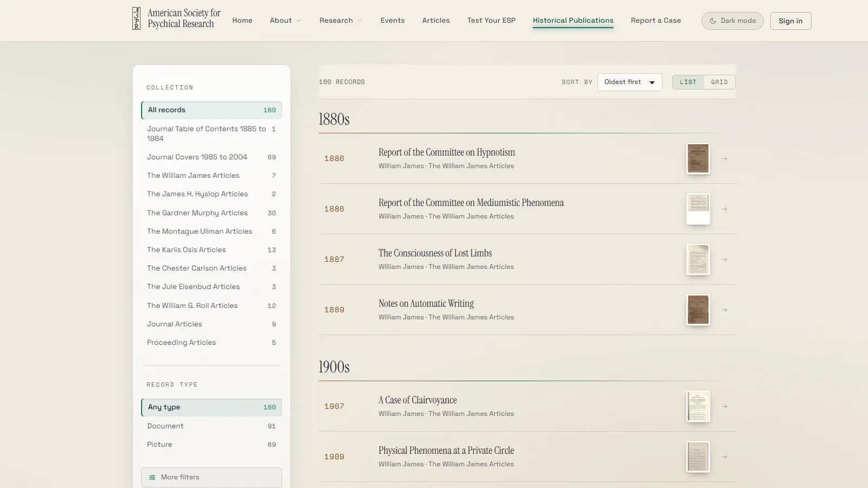The image size is (868, 488).
Task: Open A Case of Clairvoyance title
Action: [418, 400]
